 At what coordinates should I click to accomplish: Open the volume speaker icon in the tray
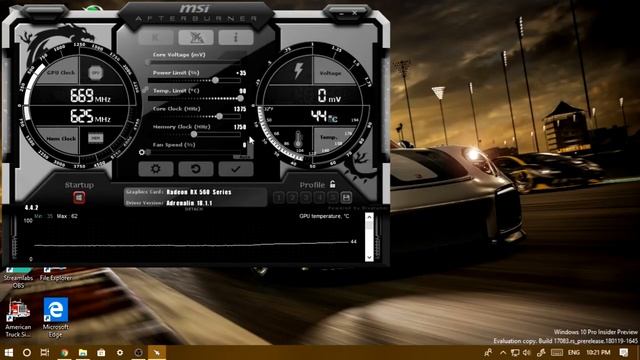527,352
